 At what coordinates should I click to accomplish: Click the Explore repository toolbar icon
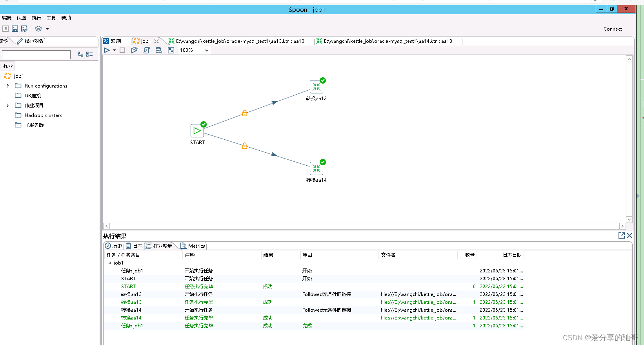pos(5,29)
